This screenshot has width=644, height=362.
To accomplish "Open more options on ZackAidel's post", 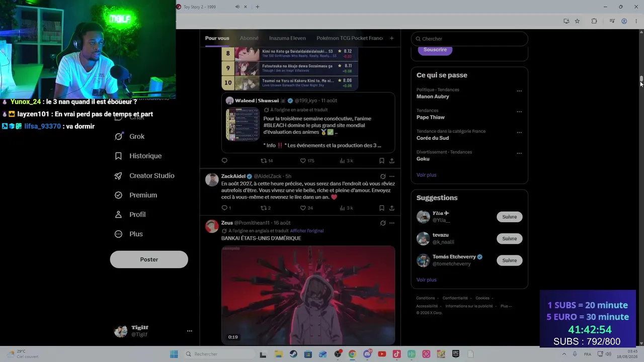I will tap(391, 176).
